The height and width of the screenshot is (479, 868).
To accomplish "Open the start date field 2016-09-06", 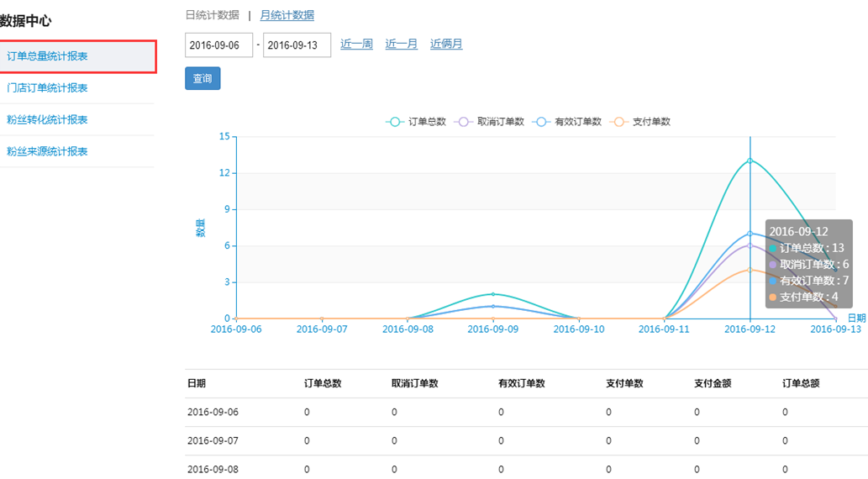I will point(218,45).
